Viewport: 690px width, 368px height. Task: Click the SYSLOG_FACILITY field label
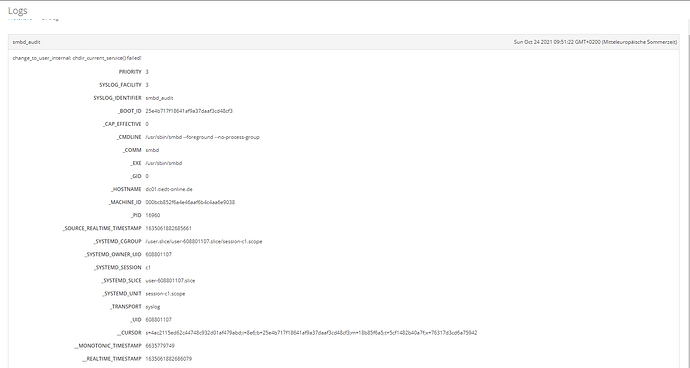pyautogui.click(x=121, y=85)
